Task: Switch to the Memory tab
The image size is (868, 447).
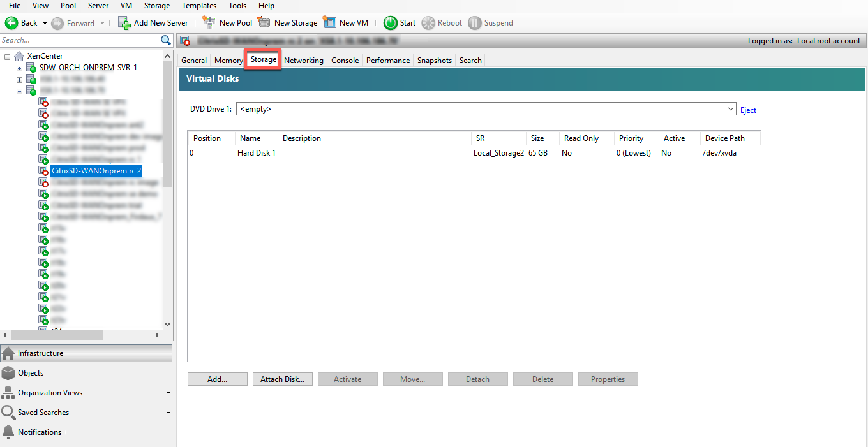Action: pyautogui.click(x=228, y=61)
